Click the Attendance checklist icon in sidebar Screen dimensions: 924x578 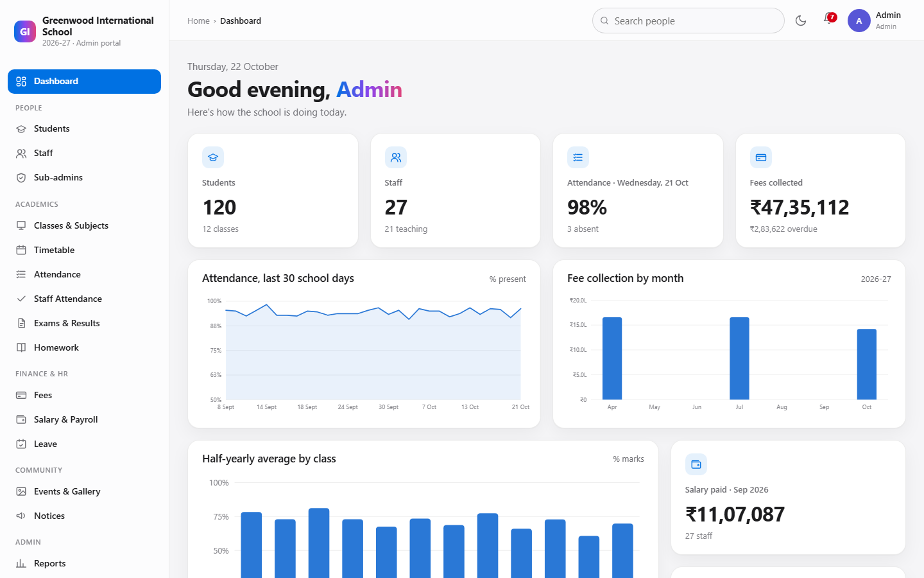pyautogui.click(x=21, y=275)
